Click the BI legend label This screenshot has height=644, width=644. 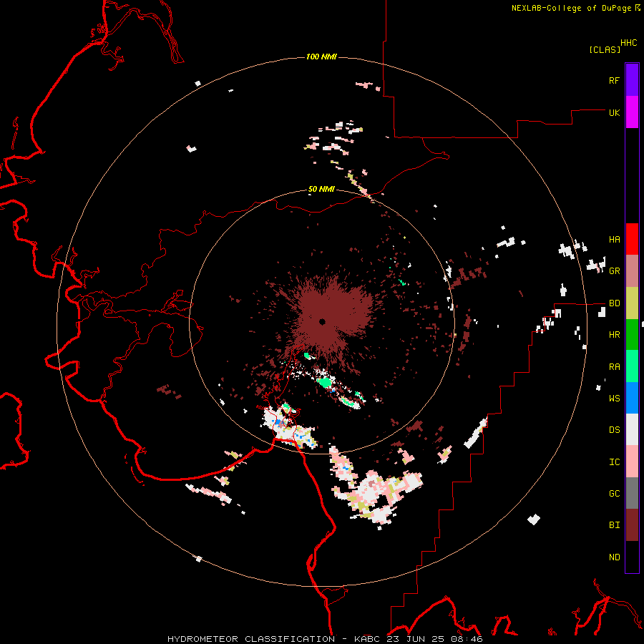pos(614,525)
